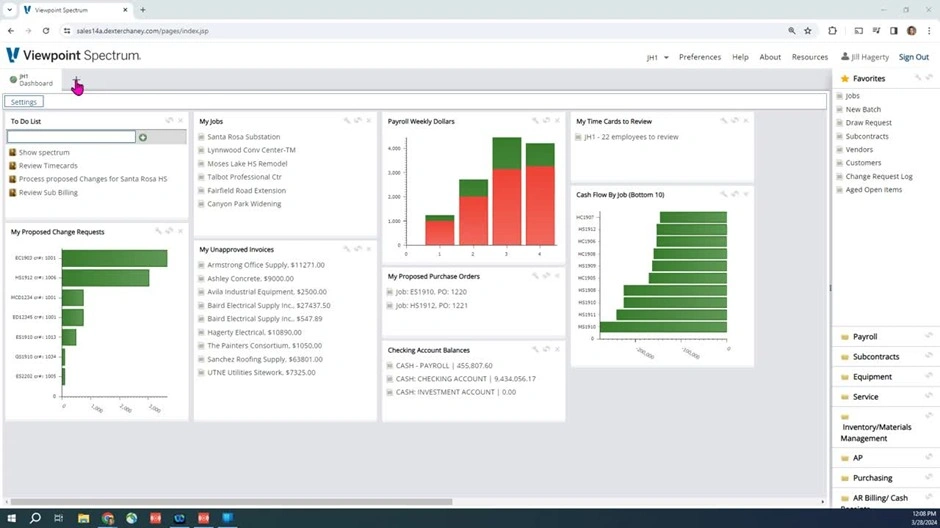Open wrench settings for My Unapproved Invoices
The image size is (940, 528).
pos(347,249)
